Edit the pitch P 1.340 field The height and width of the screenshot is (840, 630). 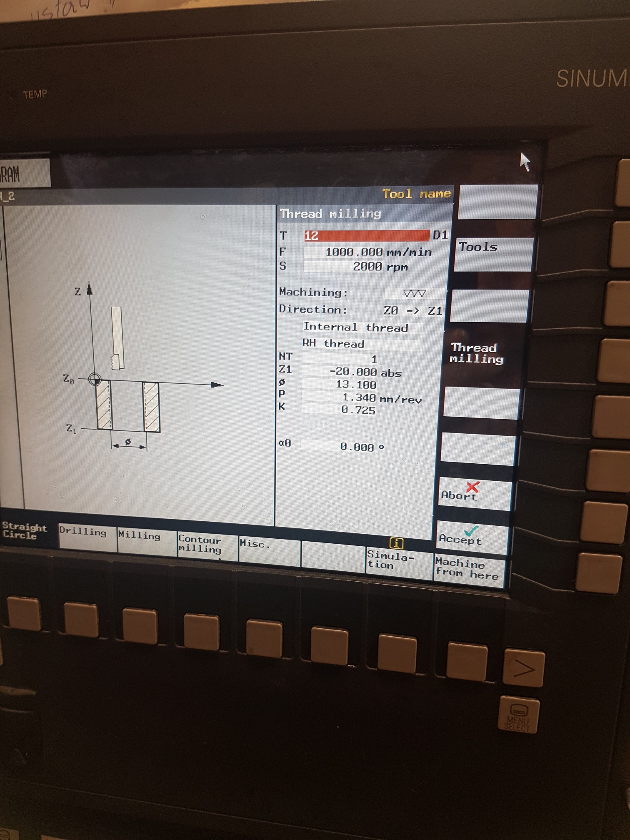pos(339,397)
